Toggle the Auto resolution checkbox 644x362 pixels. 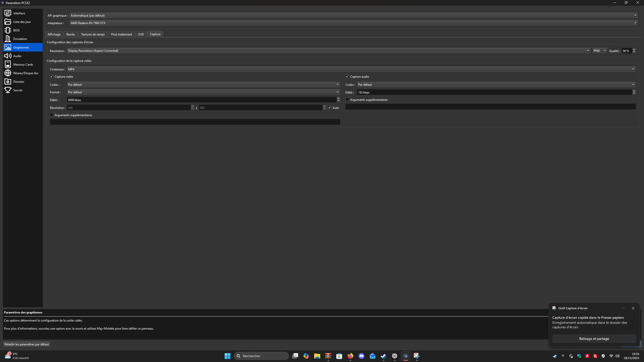330,108
